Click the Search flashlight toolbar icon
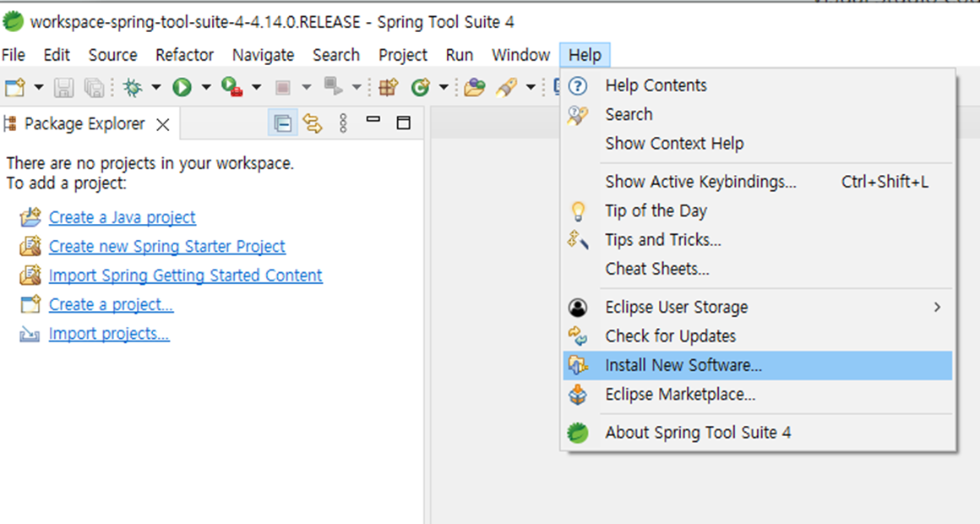 (x=507, y=87)
